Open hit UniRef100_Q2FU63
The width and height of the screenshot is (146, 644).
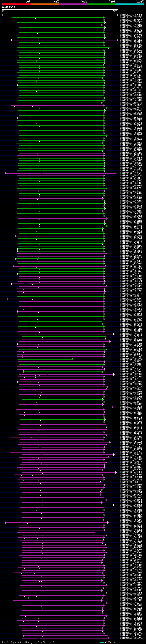[131, 266]
